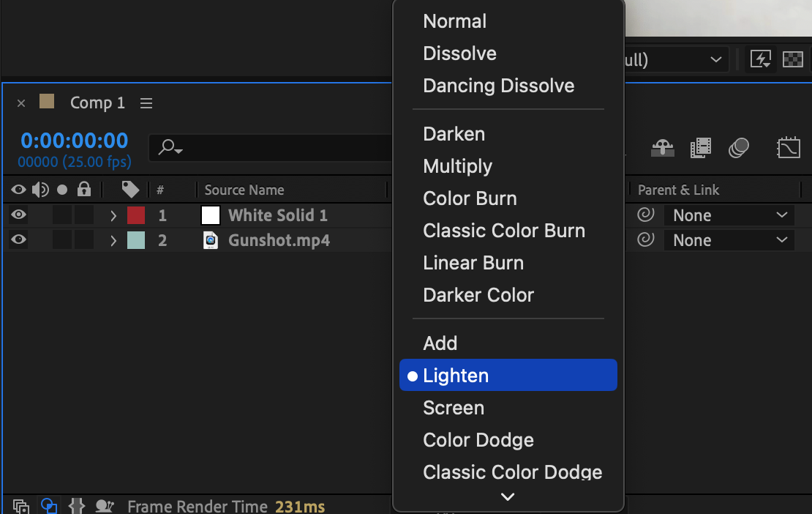Click the White Solid 1 source icon
The width and height of the screenshot is (812, 514).
coord(211,215)
